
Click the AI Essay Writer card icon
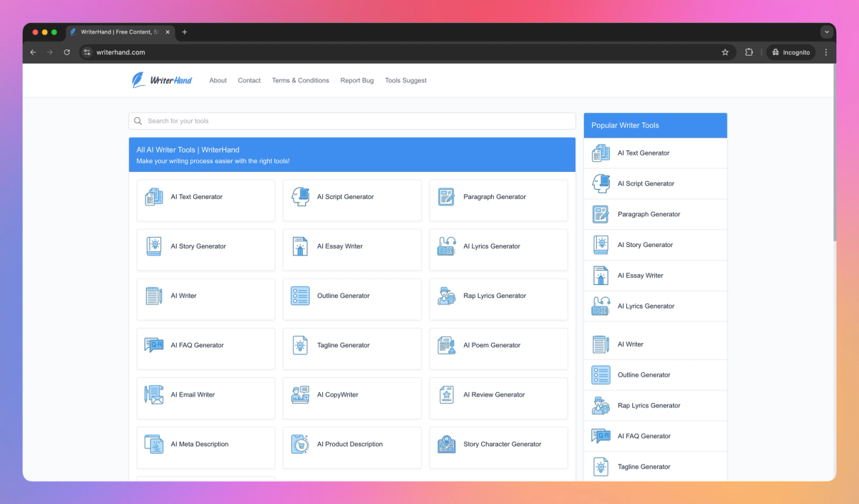tap(300, 246)
